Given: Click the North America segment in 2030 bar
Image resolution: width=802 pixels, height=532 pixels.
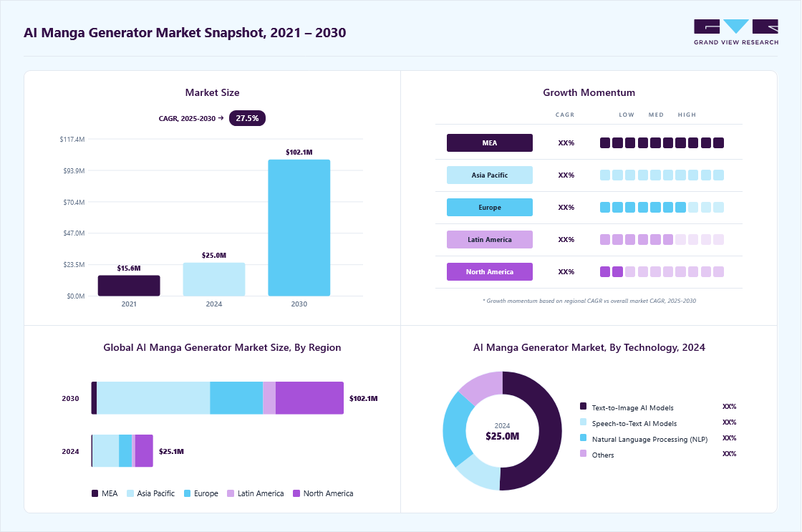Looking at the screenshot, I should [309, 398].
